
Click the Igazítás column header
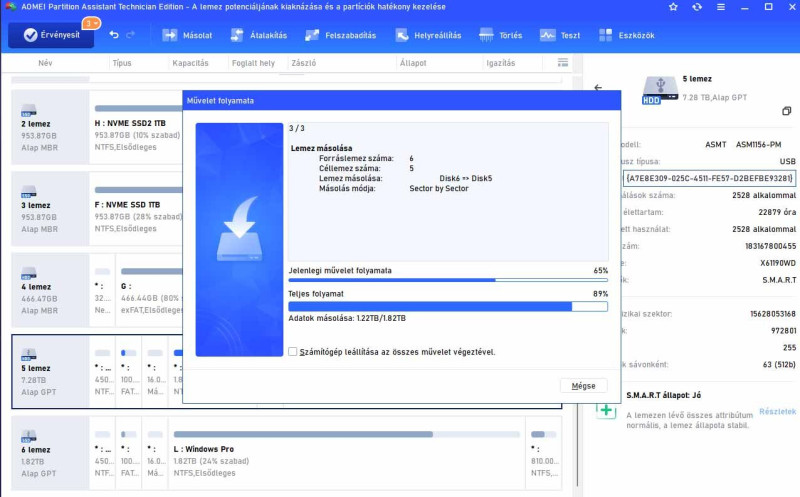(x=501, y=63)
